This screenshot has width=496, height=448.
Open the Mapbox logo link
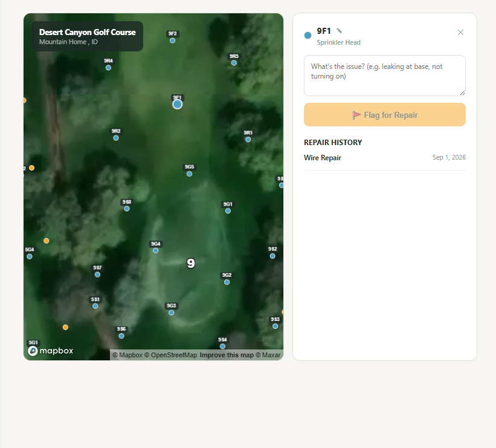pyautogui.click(x=51, y=351)
